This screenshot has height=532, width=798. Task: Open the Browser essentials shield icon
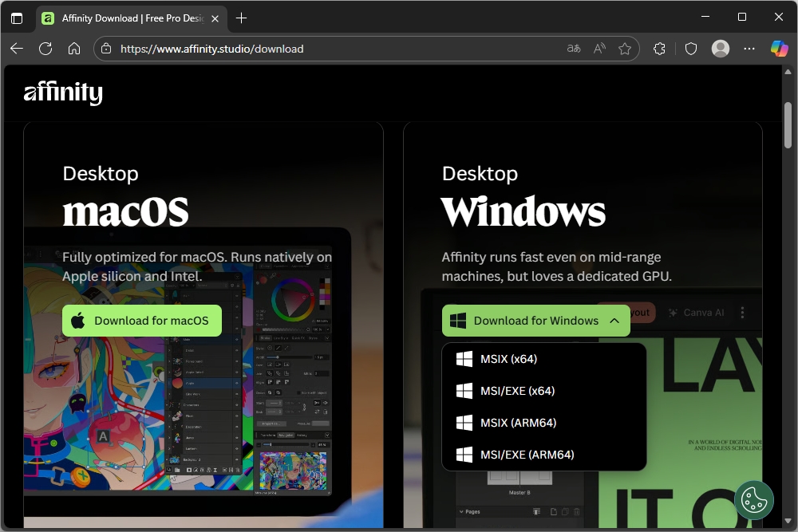pyautogui.click(x=690, y=49)
